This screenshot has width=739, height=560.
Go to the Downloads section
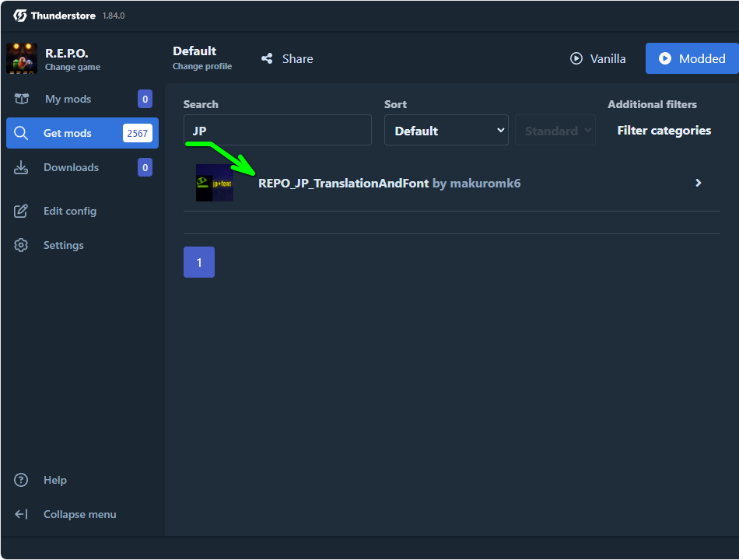[82, 167]
